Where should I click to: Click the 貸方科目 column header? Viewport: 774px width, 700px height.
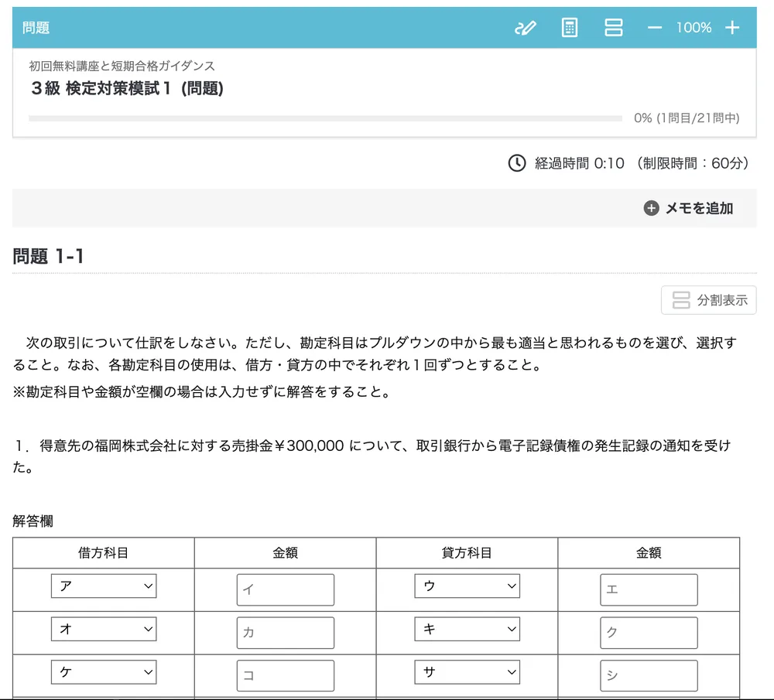click(x=467, y=552)
